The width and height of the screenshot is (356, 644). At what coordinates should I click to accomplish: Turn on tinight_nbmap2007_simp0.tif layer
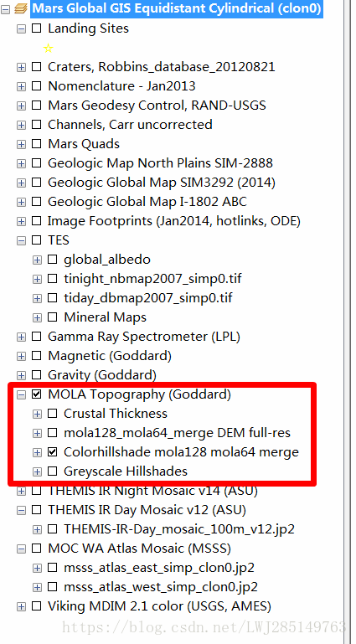coord(52,279)
